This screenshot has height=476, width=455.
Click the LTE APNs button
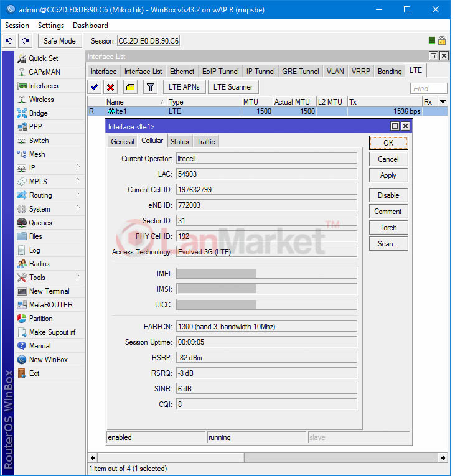click(184, 87)
